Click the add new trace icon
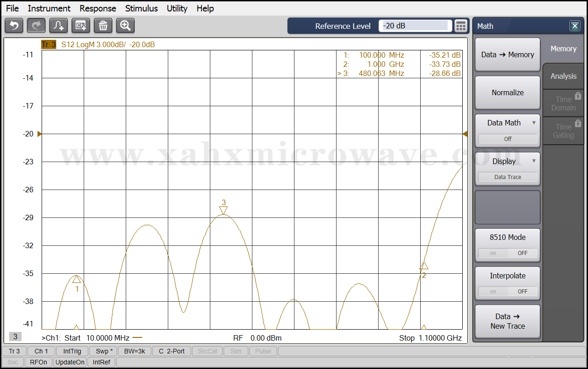The image size is (588, 369). click(x=59, y=26)
